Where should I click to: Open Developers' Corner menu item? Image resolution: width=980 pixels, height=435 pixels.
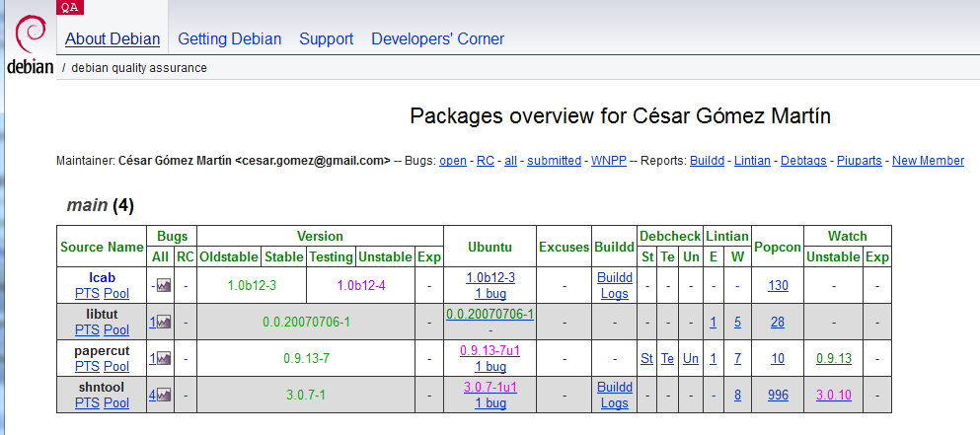coord(437,38)
